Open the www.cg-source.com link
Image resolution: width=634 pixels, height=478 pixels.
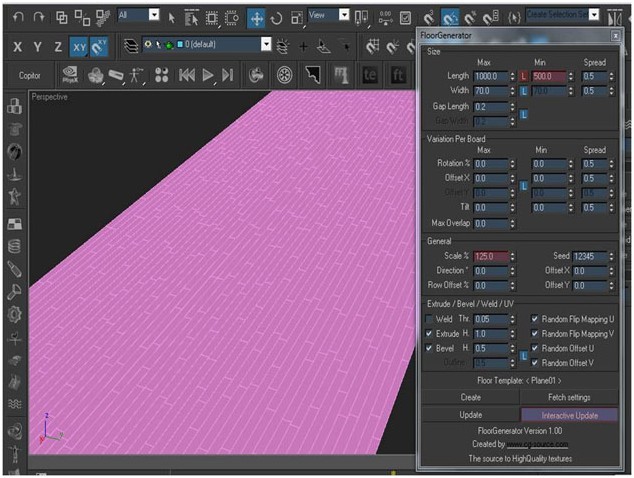[537, 444]
